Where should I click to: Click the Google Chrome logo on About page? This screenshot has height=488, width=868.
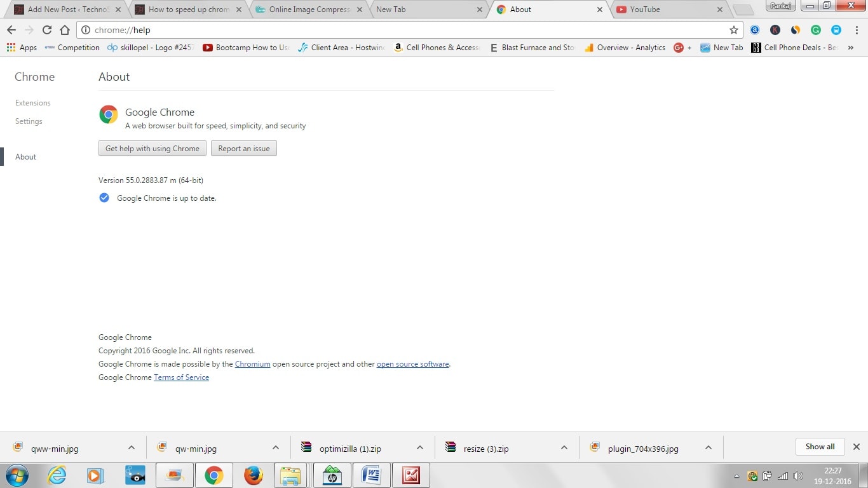coord(109,114)
